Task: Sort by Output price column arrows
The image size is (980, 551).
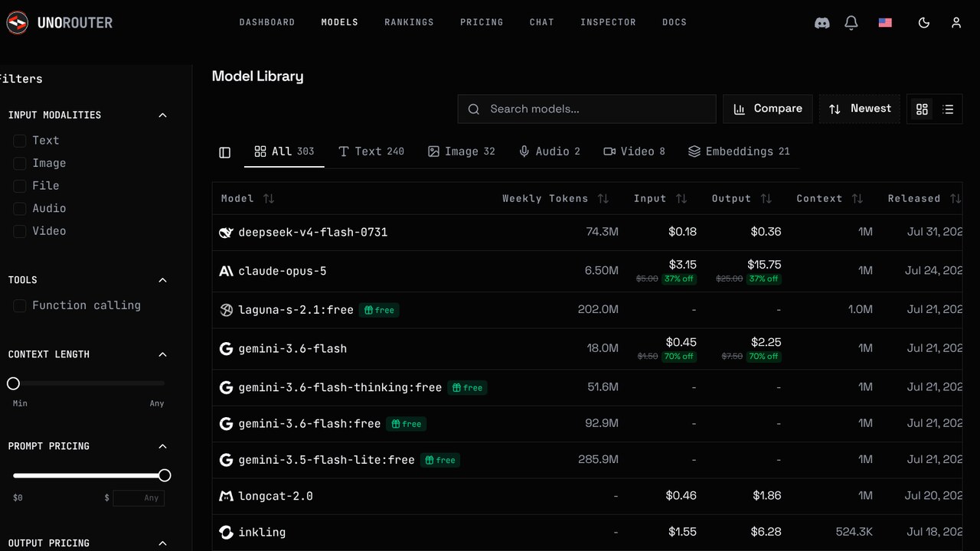Action: pos(766,199)
